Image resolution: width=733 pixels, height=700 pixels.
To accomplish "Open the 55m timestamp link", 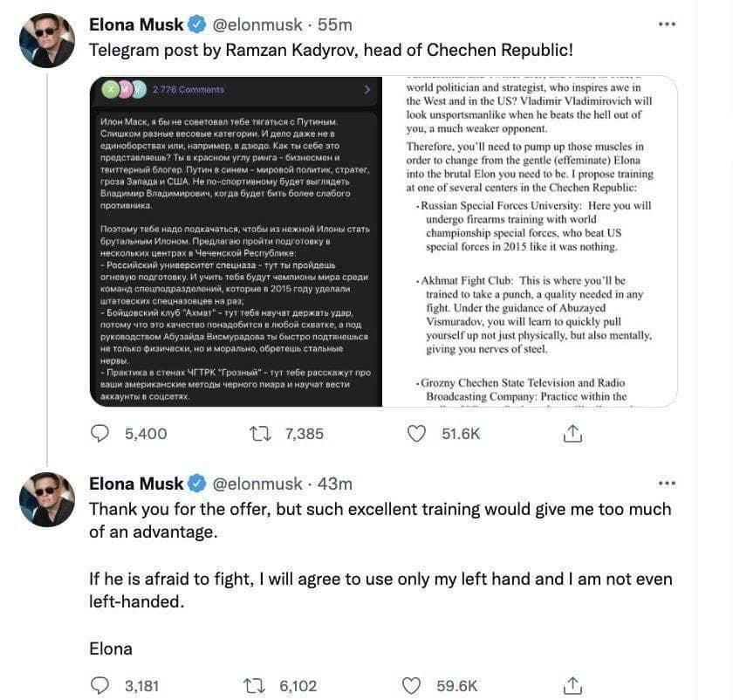I will (335, 24).
